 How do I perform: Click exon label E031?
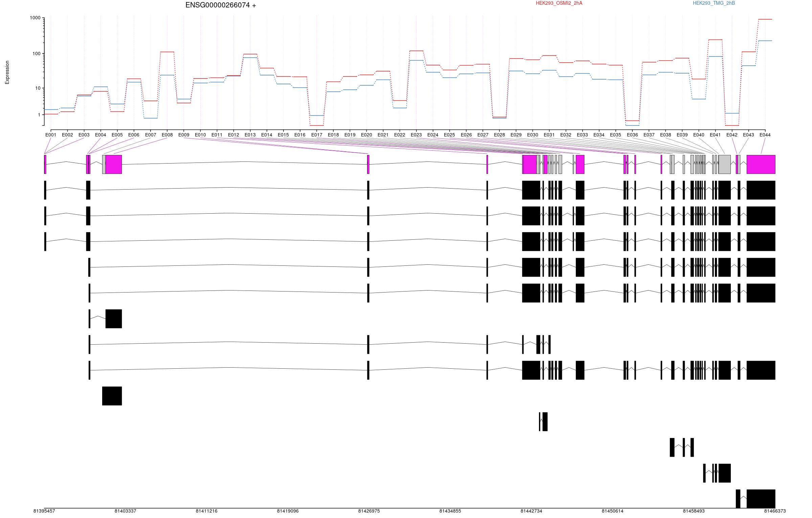[x=549, y=135]
